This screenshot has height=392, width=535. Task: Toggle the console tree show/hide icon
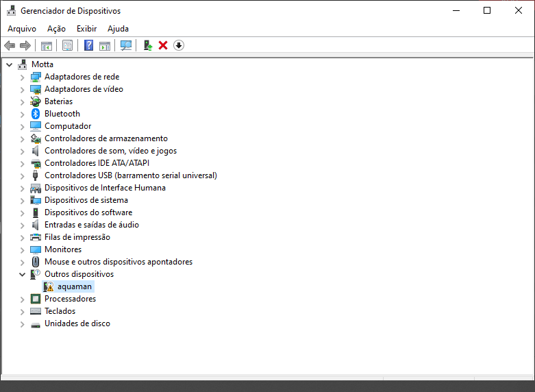pyautogui.click(x=47, y=45)
